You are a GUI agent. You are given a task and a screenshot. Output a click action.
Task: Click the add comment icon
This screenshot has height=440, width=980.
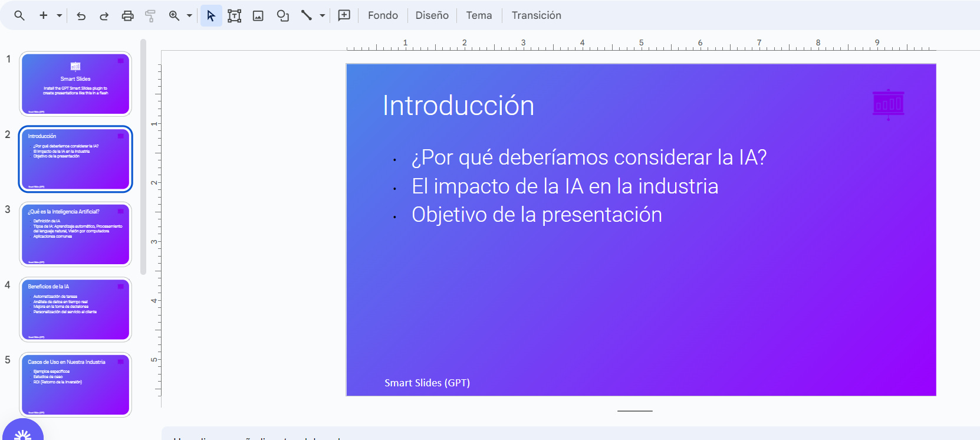coord(344,15)
